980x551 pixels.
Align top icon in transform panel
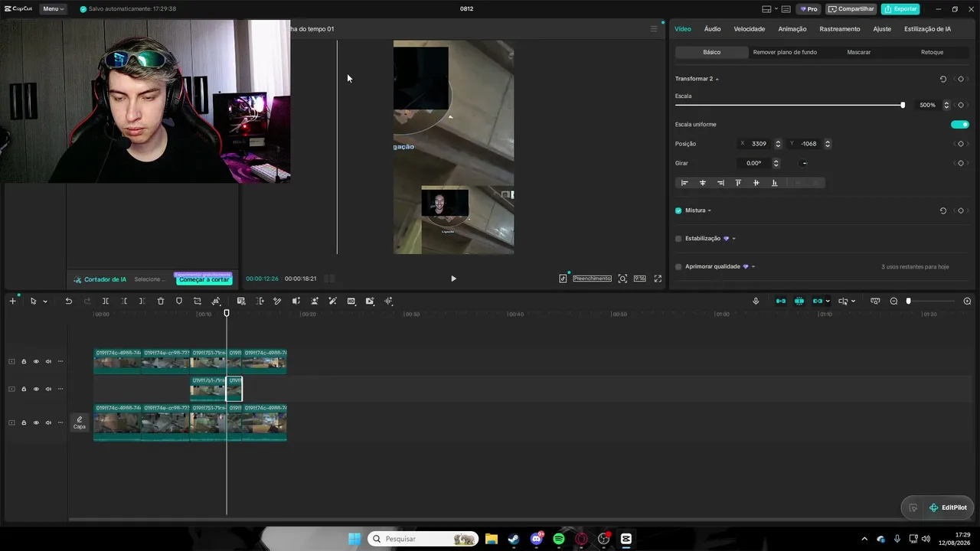tap(738, 183)
